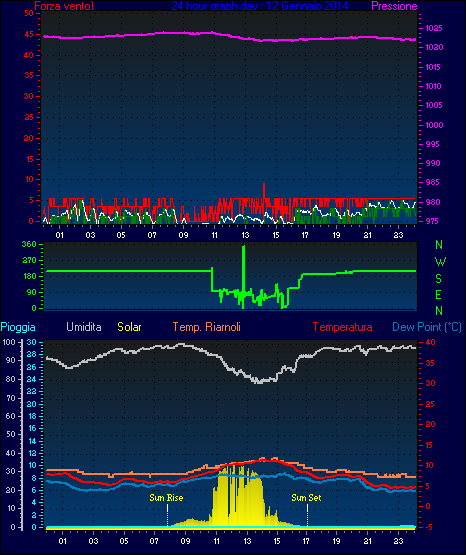Screen dimensions: 466x555
Task: Click the 45 value on wind-force axis
Action: coord(29,34)
